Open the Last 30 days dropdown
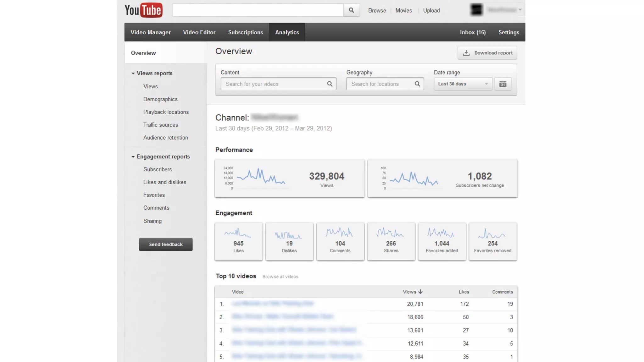Image resolution: width=644 pixels, height=362 pixels. click(463, 84)
